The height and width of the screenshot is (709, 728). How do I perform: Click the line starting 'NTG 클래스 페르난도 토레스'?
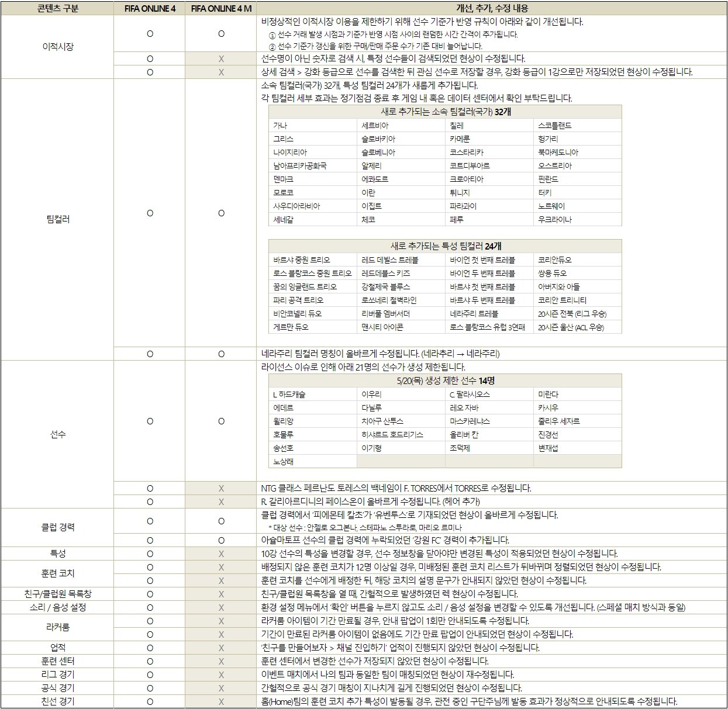pyautogui.click(x=396, y=488)
